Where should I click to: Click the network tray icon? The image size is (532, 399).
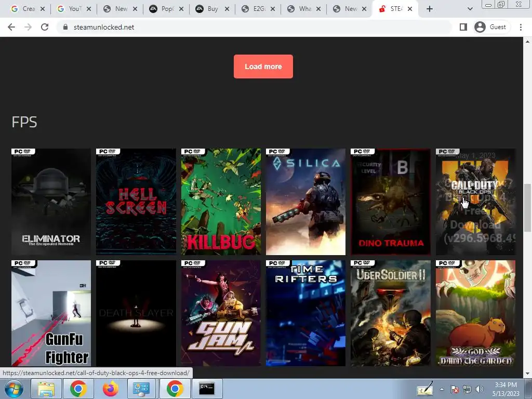pyautogui.click(x=467, y=390)
